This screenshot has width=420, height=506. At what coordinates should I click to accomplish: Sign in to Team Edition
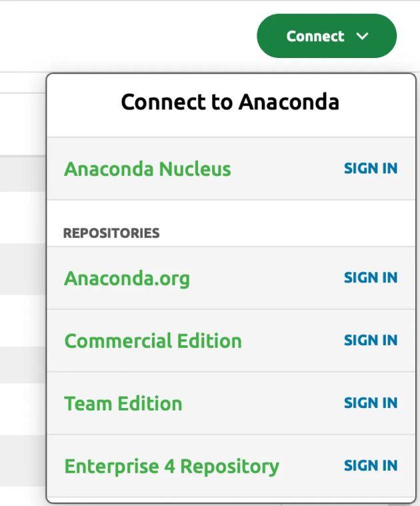(x=370, y=403)
